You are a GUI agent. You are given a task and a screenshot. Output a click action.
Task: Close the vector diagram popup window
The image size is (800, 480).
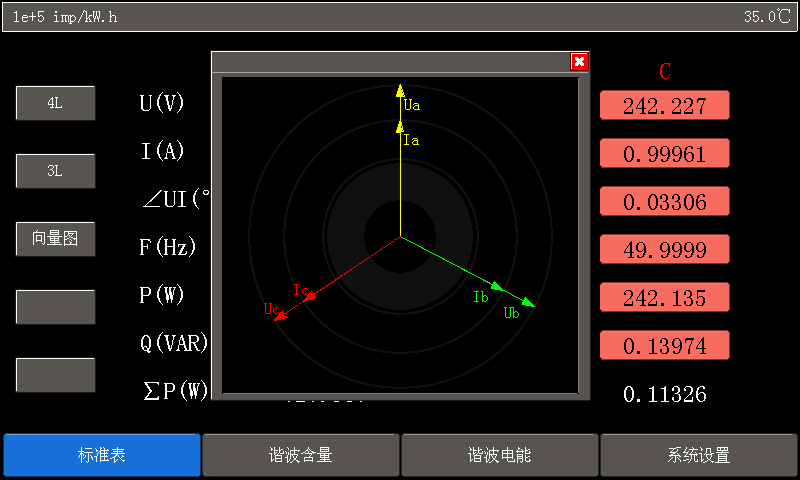click(579, 62)
